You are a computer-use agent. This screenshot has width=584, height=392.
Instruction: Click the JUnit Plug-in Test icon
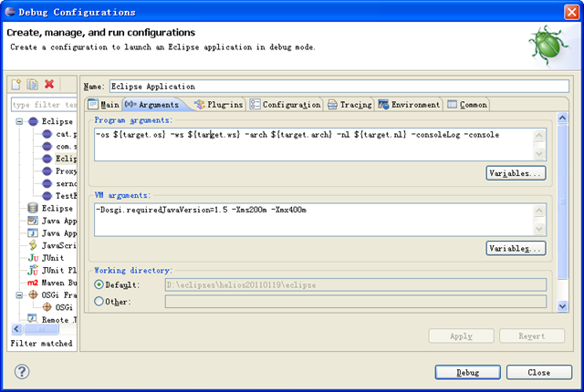coord(33,270)
